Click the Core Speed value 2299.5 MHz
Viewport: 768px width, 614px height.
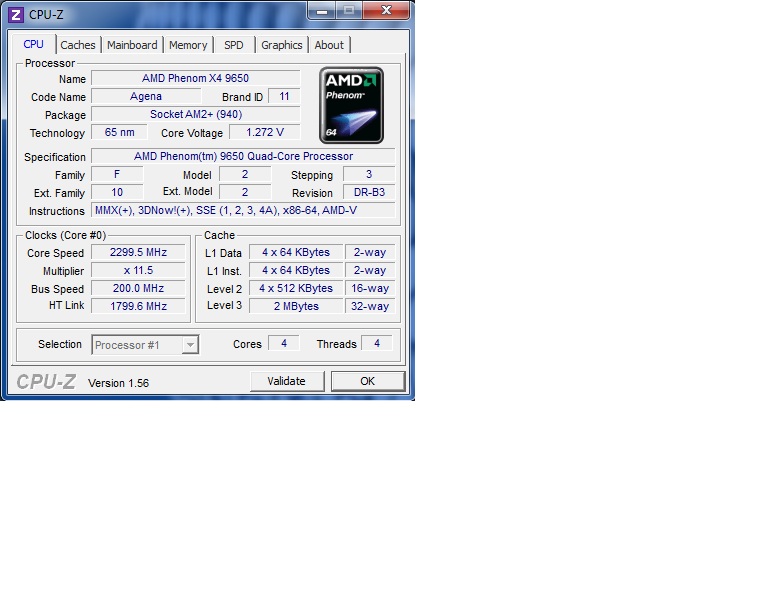tap(138, 252)
